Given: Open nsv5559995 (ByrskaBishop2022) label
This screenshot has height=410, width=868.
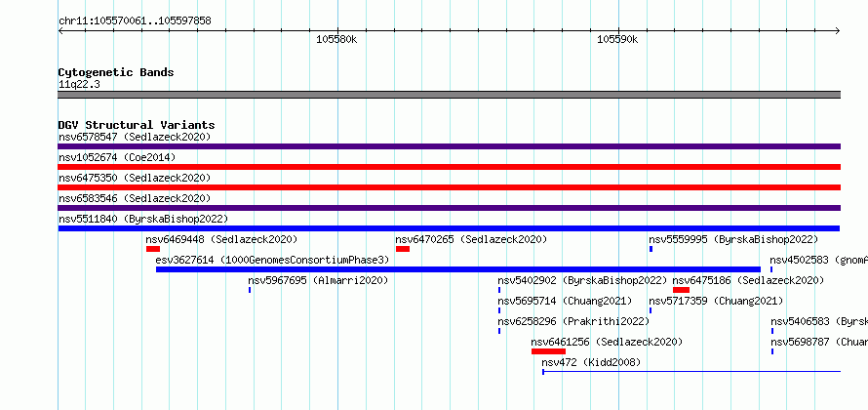Looking at the screenshot, I should coord(733,239).
